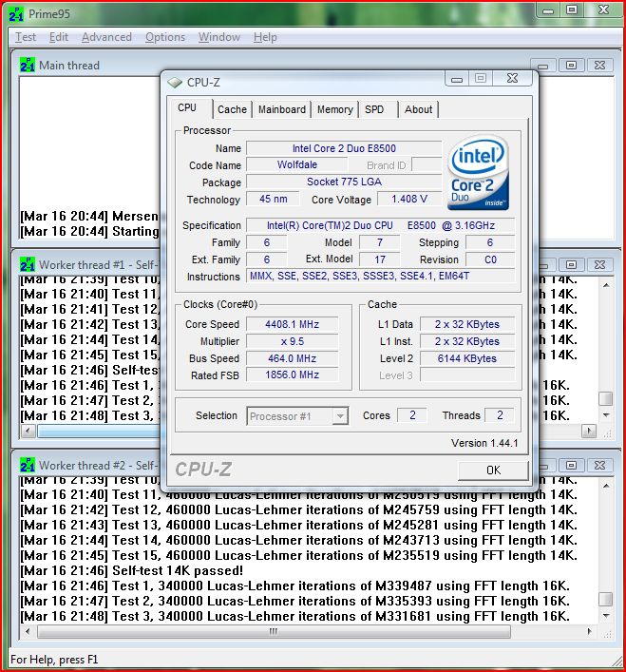This screenshot has height=672, width=626.
Task: Click the Core Speed value 4408.1 MHz
Action: (292, 324)
